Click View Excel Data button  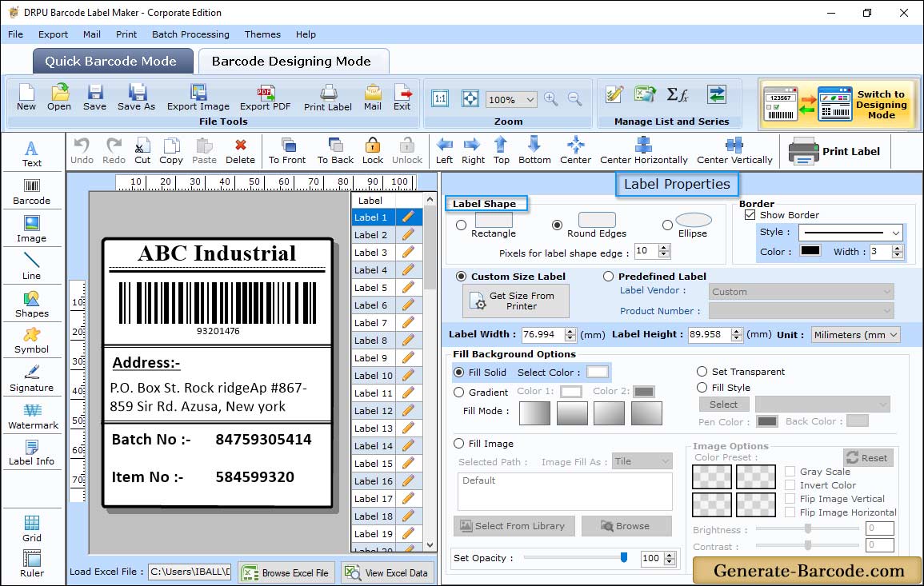(388, 573)
